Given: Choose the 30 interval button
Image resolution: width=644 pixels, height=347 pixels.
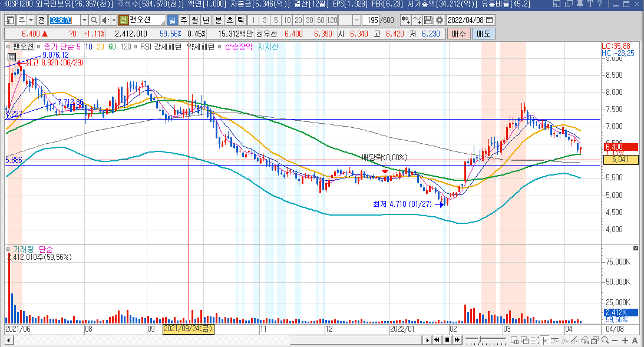Looking at the screenshot, I should (310, 20).
